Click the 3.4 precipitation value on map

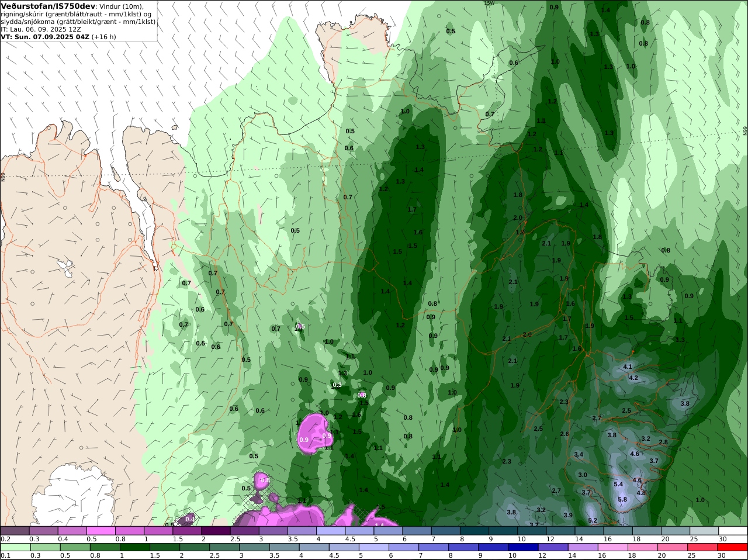[x=579, y=454]
